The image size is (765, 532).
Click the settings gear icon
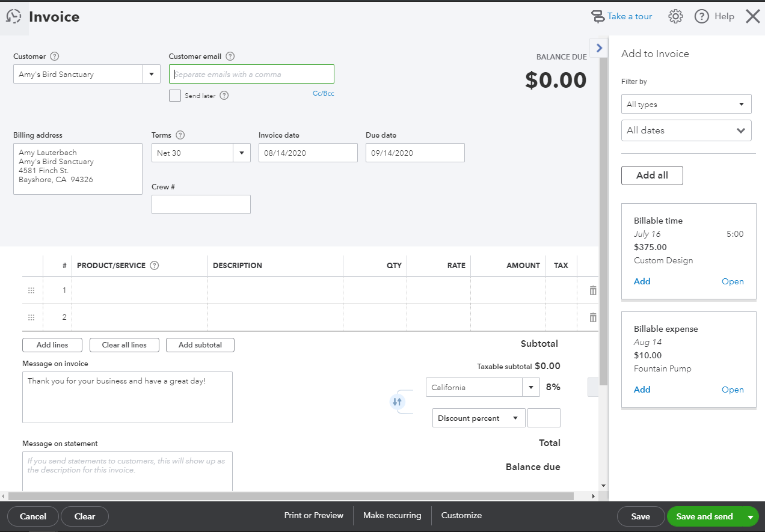pos(675,17)
